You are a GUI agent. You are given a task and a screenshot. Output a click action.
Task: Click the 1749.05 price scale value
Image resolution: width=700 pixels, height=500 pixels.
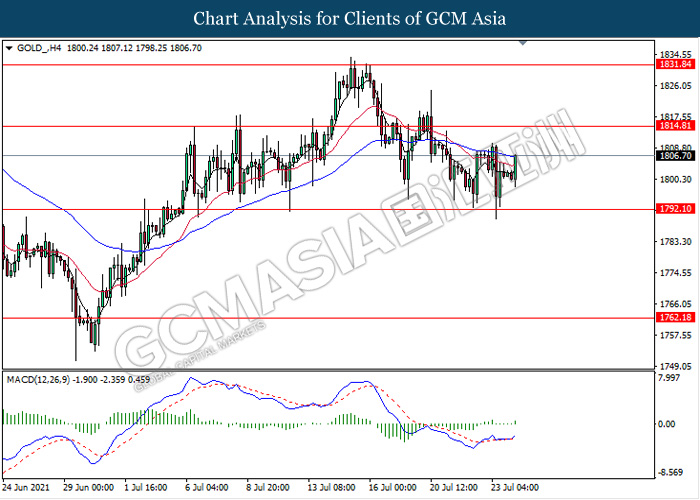coord(675,366)
